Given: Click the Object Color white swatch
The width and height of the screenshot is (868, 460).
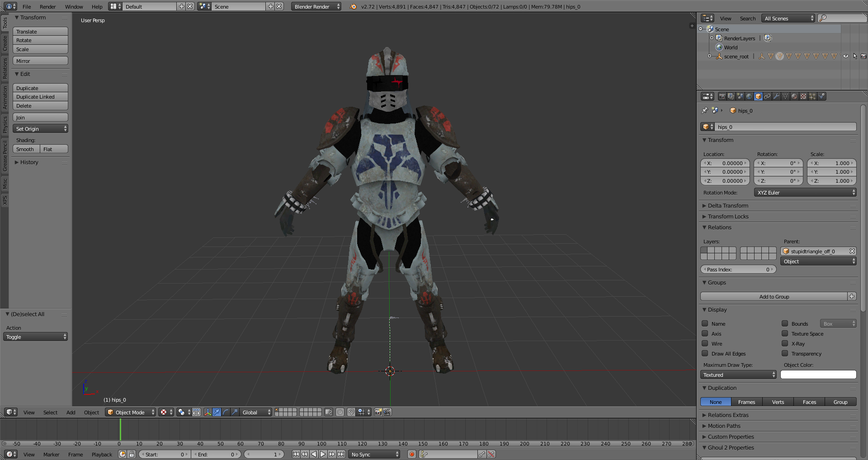Looking at the screenshot, I should [818, 375].
